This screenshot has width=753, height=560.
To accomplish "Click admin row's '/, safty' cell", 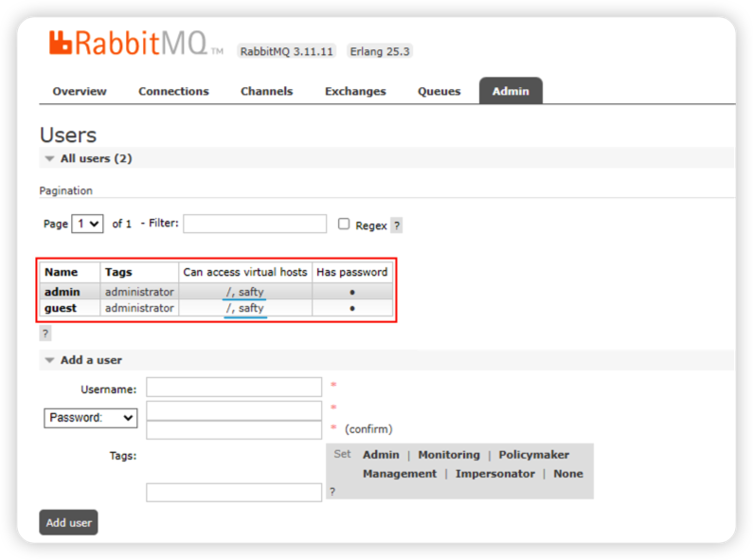I will point(245,292).
